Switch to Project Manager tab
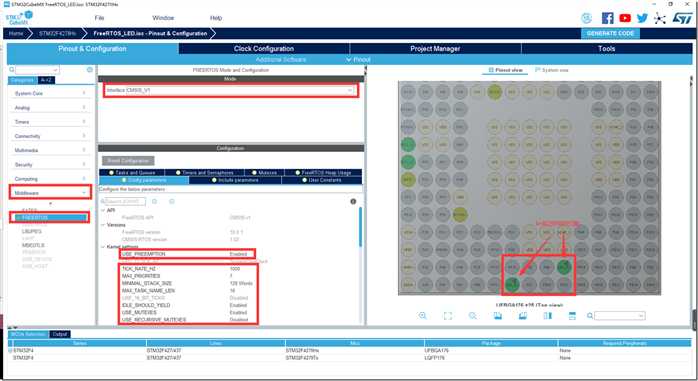Viewport: 698px width, 381px height. coord(435,49)
